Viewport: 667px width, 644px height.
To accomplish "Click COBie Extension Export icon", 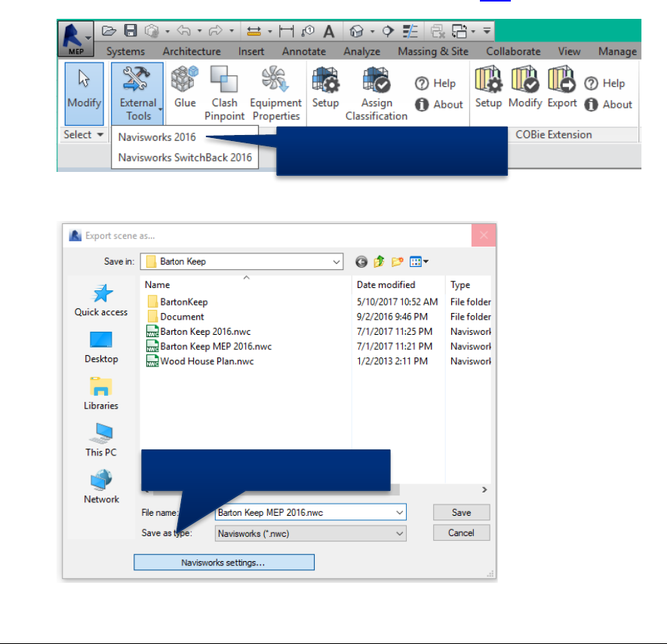I will [562, 87].
